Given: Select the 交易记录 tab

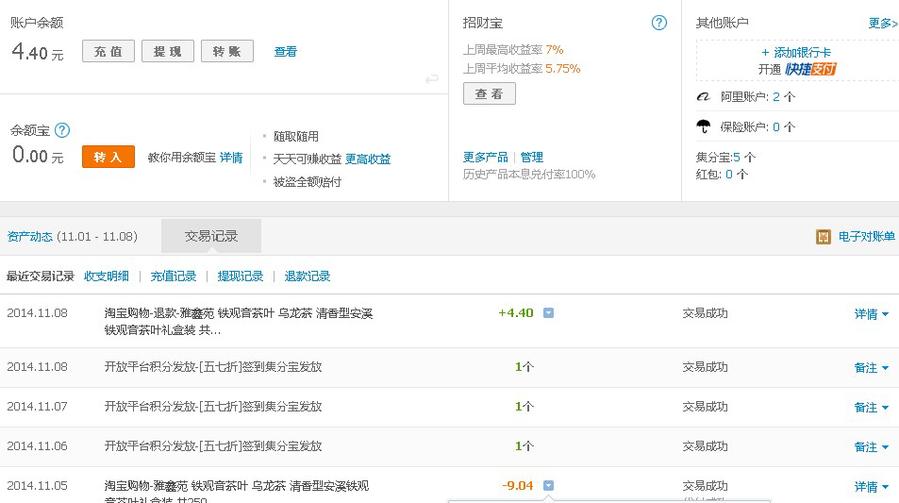Looking at the screenshot, I should tap(211, 236).
